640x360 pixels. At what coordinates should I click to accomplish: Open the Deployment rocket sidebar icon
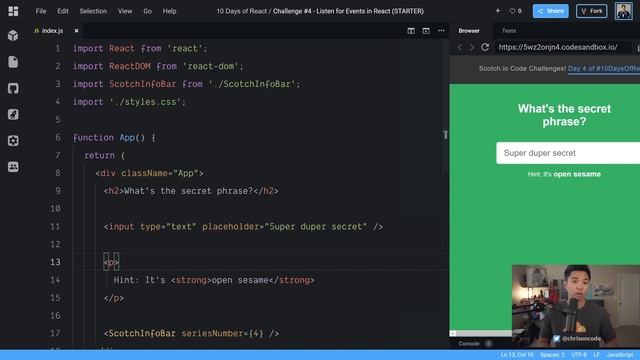13,114
